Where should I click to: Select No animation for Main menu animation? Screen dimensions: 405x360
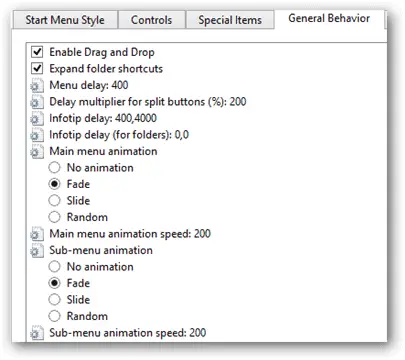click(54, 168)
